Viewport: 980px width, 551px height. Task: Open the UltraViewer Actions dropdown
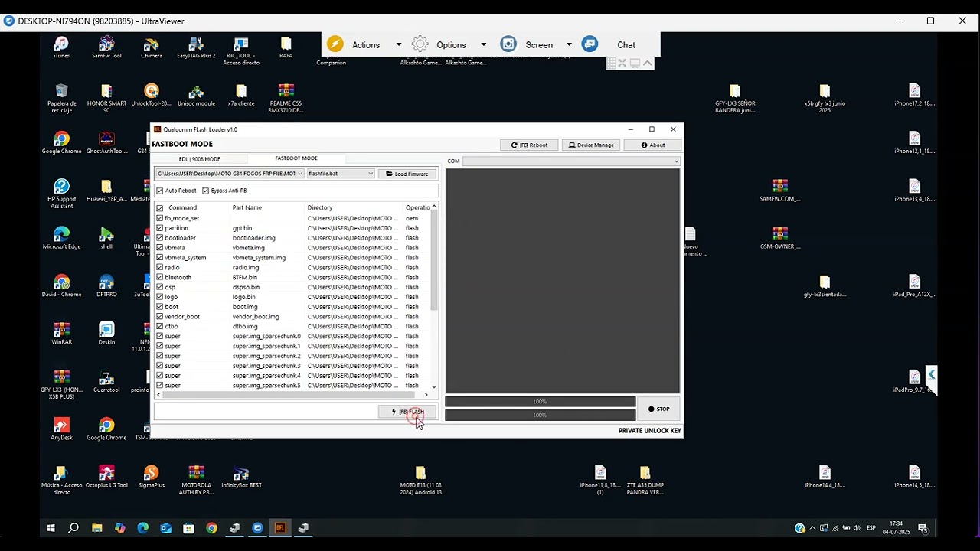tap(398, 45)
